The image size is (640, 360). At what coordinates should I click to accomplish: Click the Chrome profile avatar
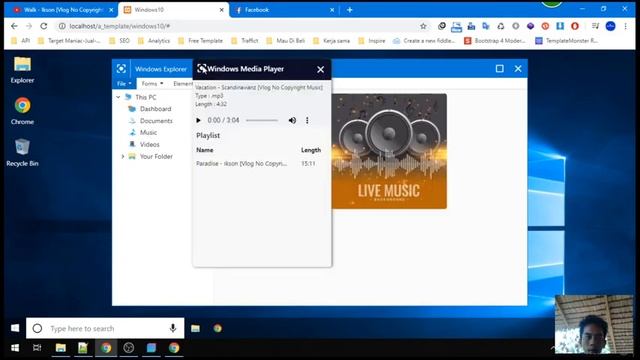pos(611,26)
